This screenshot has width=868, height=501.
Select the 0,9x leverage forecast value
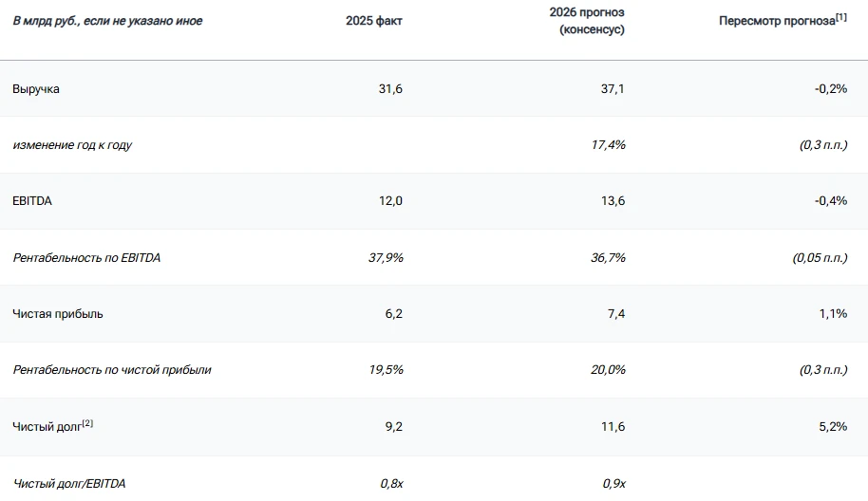pyautogui.click(x=613, y=483)
